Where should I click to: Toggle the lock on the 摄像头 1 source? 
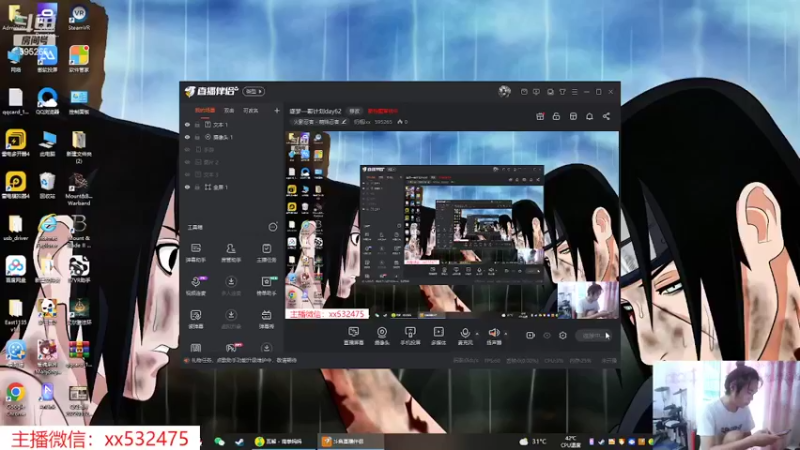pos(197,137)
